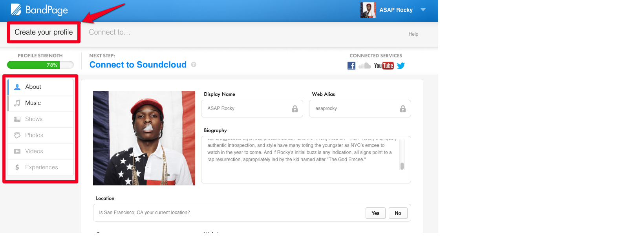Click the dollar sign icon by Experiences
This screenshot has width=644, height=251.
click(17, 167)
